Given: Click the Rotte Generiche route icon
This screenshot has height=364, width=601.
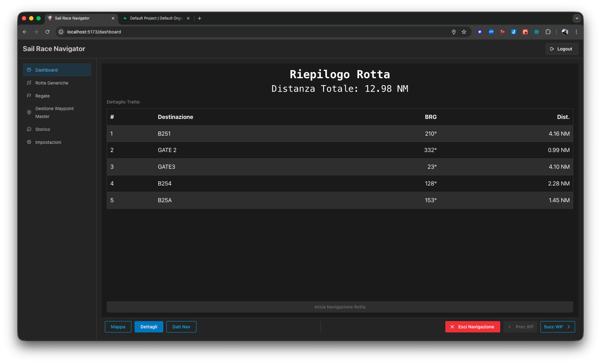Looking at the screenshot, I should pyautogui.click(x=29, y=83).
